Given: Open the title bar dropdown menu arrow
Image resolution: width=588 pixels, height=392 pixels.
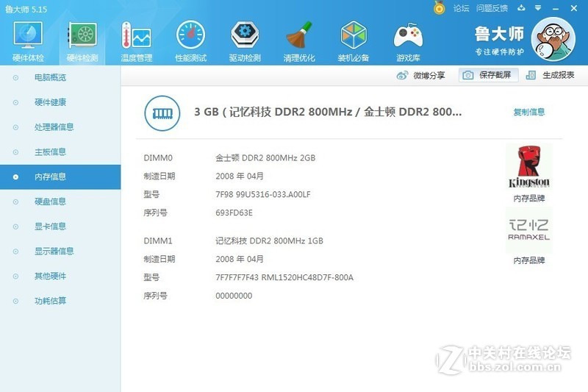Looking at the screenshot, I should pyautogui.click(x=538, y=8).
